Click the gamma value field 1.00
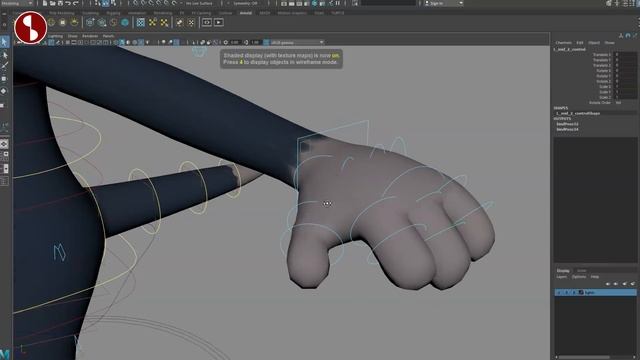The height and width of the screenshot is (360, 640). pyautogui.click(x=255, y=42)
